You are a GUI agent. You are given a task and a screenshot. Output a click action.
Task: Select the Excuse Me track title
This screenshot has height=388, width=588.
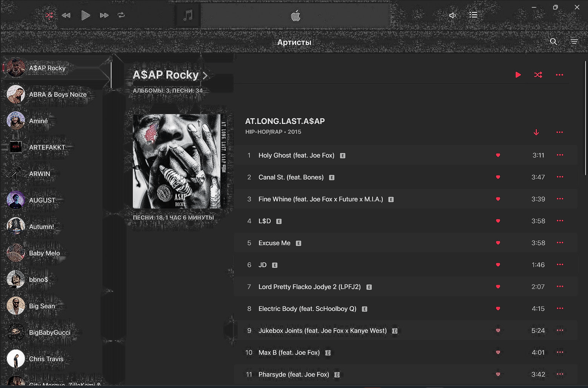point(274,243)
